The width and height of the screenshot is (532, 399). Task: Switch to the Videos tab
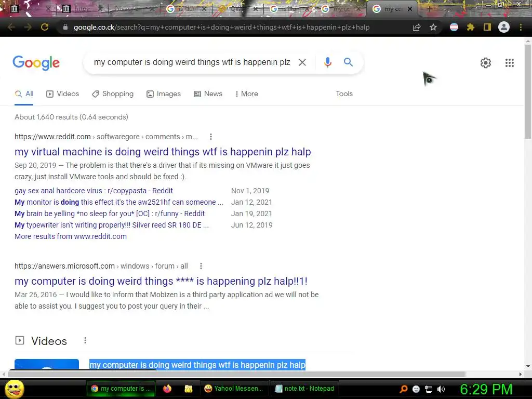63,94
